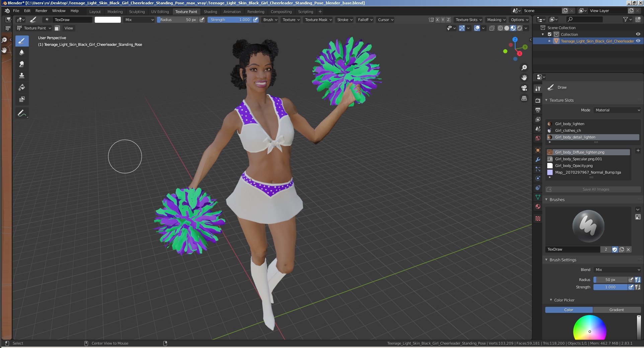The width and height of the screenshot is (644, 348).
Task: Open the View Layer properties tab
Action: (x=538, y=119)
